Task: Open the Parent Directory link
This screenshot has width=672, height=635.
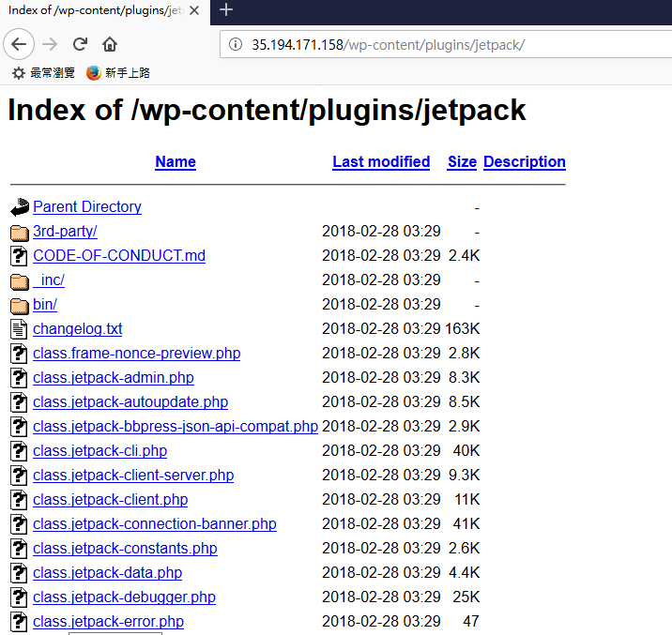Action: pos(87,206)
